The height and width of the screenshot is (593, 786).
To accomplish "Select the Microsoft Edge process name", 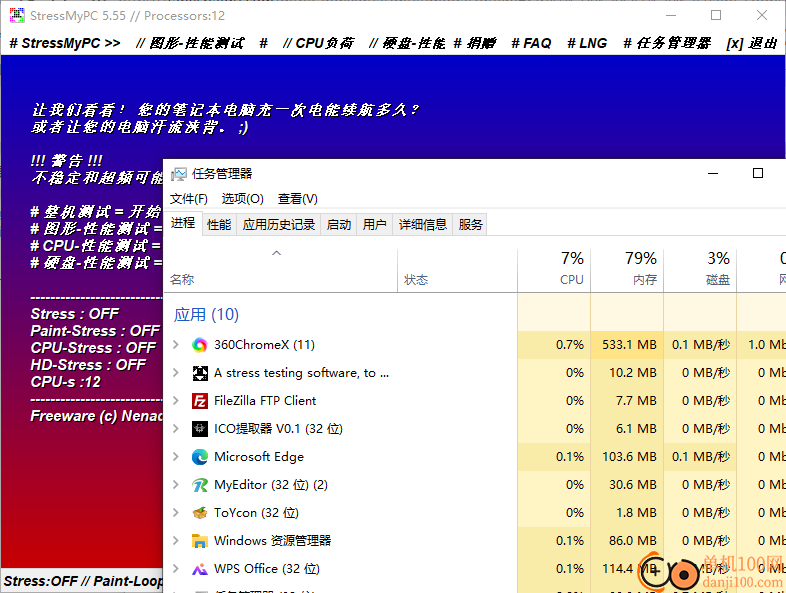I will pyautogui.click(x=259, y=457).
